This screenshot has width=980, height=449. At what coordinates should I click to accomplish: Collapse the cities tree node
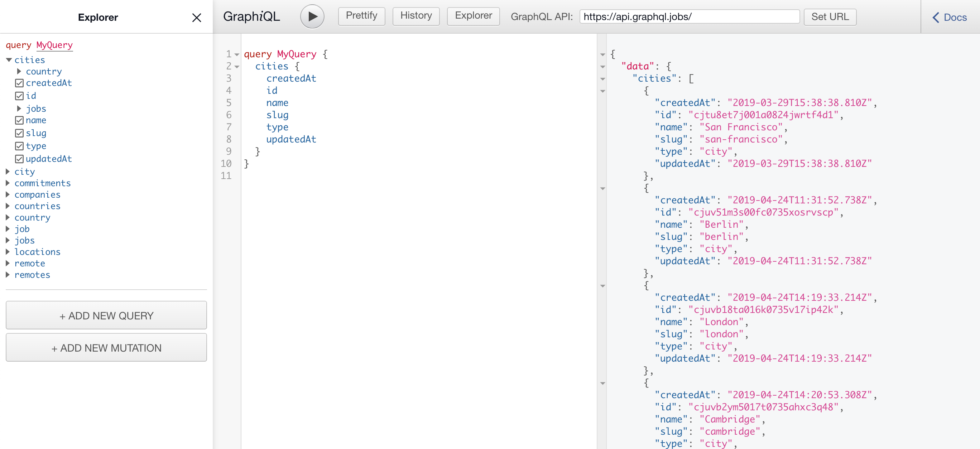coord(9,60)
